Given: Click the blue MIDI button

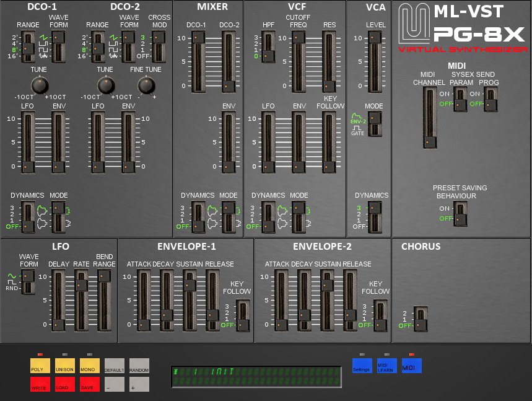Looking at the screenshot, I should tap(411, 365).
